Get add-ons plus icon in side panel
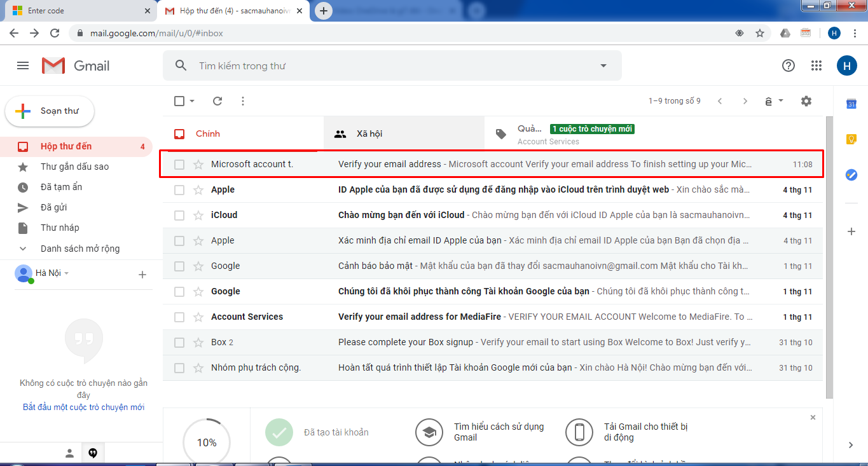 pyautogui.click(x=851, y=231)
